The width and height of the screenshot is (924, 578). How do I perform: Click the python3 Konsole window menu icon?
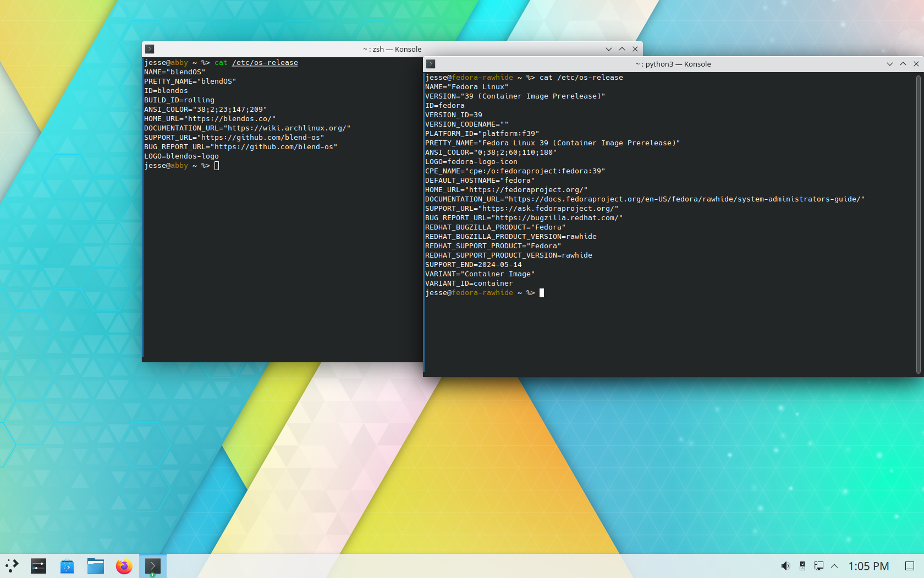431,64
